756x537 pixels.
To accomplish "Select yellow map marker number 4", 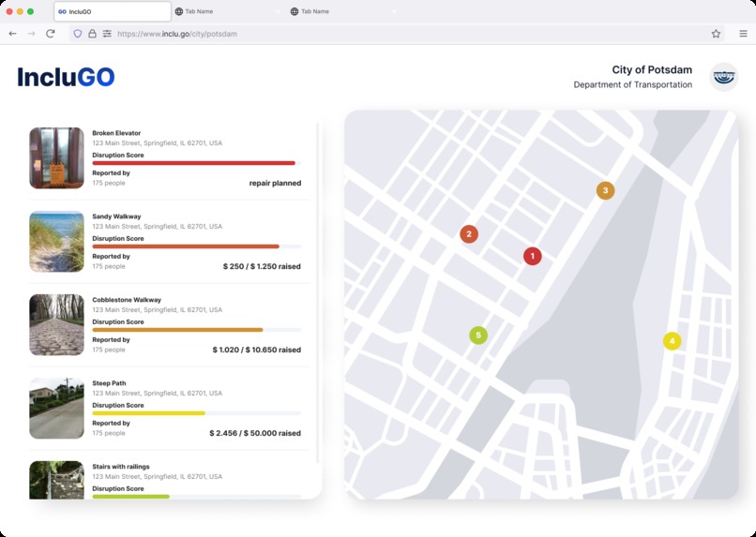I will 673,341.
